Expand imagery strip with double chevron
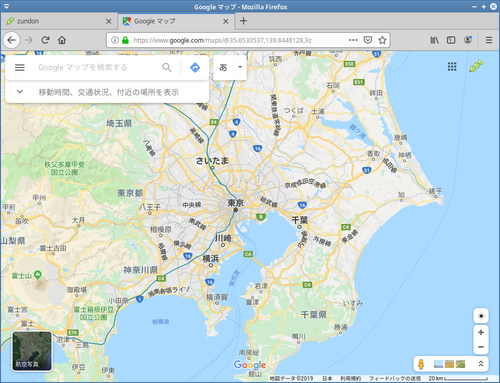The image size is (500, 383). (x=481, y=364)
